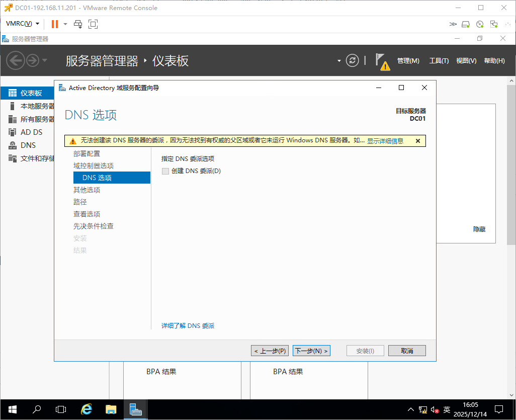Viewport: 516px width, 420px height.
Task: Click Server Manager taskbar icon
Action: [x=136, y=409]
